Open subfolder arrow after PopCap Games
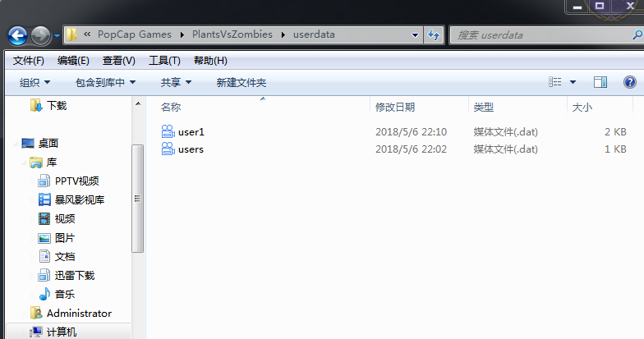 point(182,34)
